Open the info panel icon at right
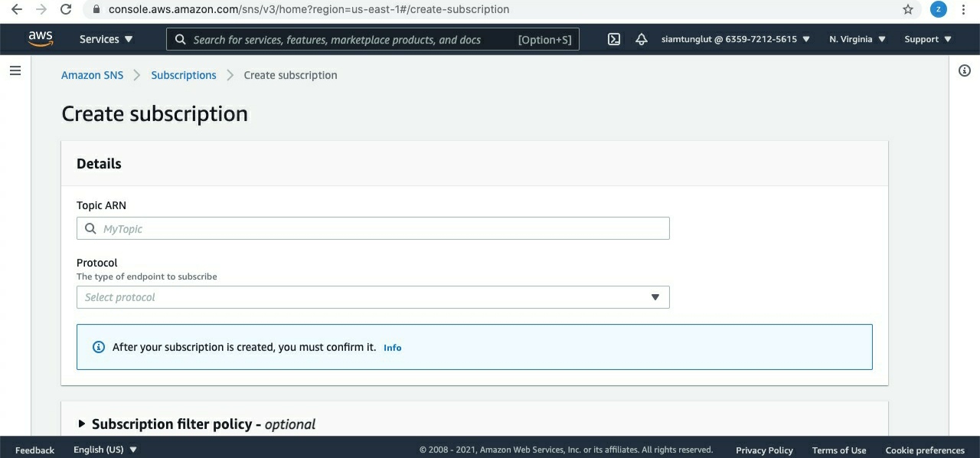The image size is (980, 458). click(965, 70)
